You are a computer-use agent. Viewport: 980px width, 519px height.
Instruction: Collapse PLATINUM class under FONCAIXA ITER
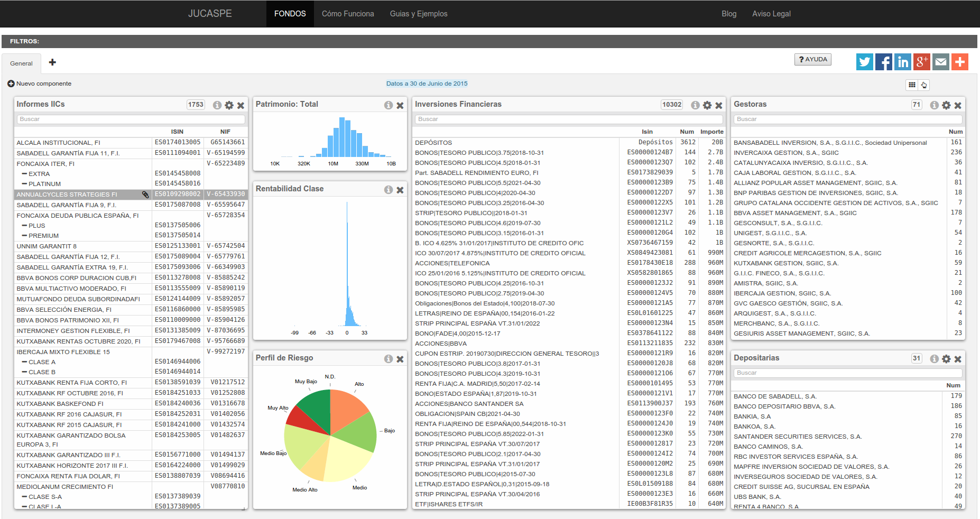point(24,184)
